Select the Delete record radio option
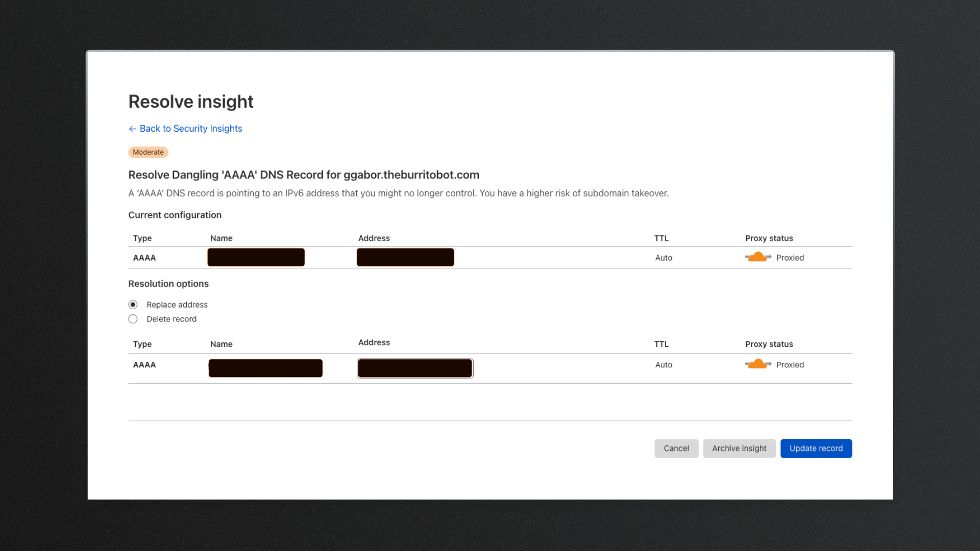The width and height of the screenshot is (980, 551). (133, 319)
